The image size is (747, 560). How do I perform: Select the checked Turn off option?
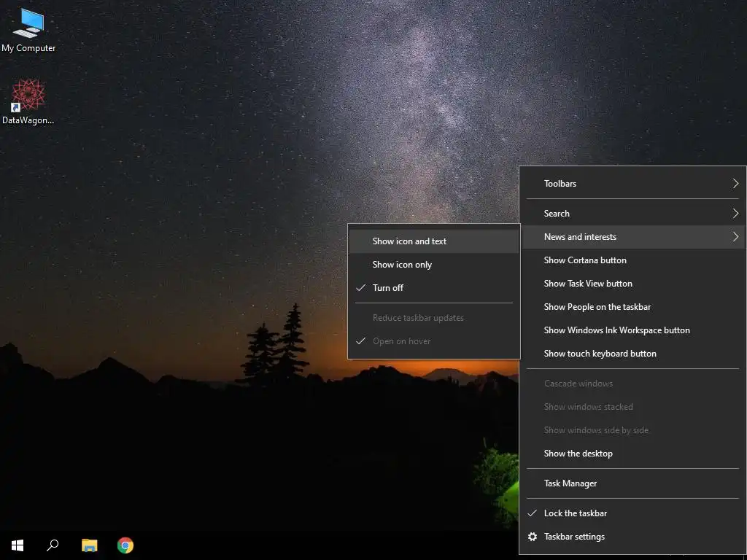(434, 287)
